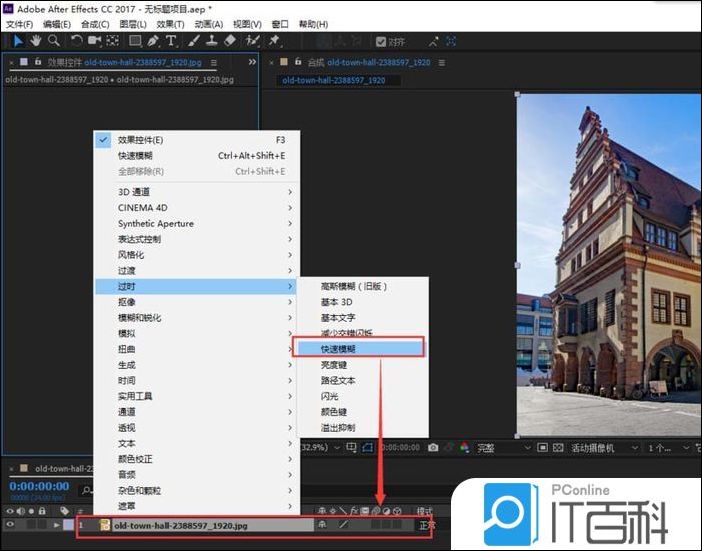The height and width of the screenshot is (551, 702).
Task: Select the Pen tool
Action: [x=154, y=41]
